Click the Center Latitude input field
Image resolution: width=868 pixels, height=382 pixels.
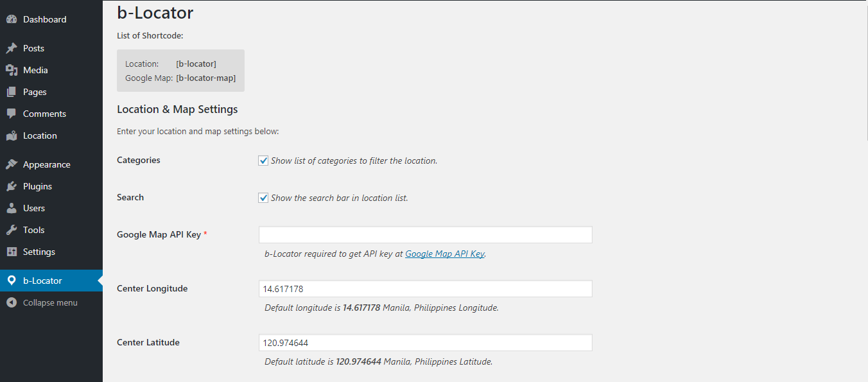[x=425, y=342]
